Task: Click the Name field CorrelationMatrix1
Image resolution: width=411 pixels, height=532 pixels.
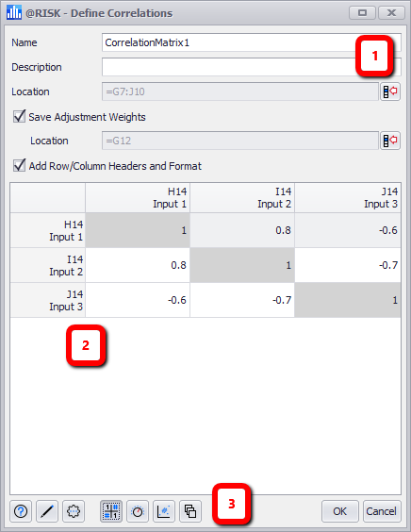Action: [252, 42]
